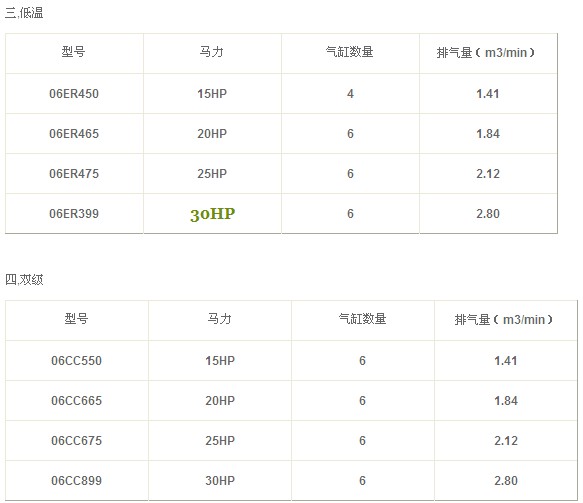Click the 三,低温 section heading
The width and height of the screenshot is (583, 503).
coord(24,13)
